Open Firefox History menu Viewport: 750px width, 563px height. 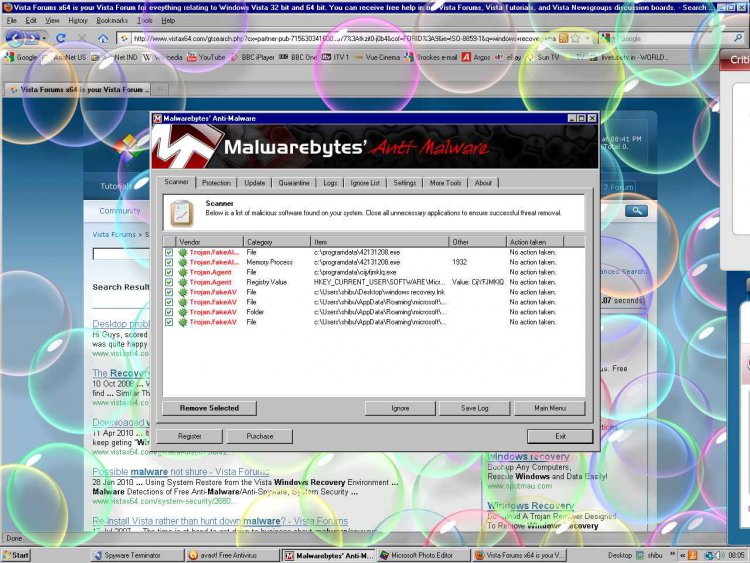click(x=77, y=21)
